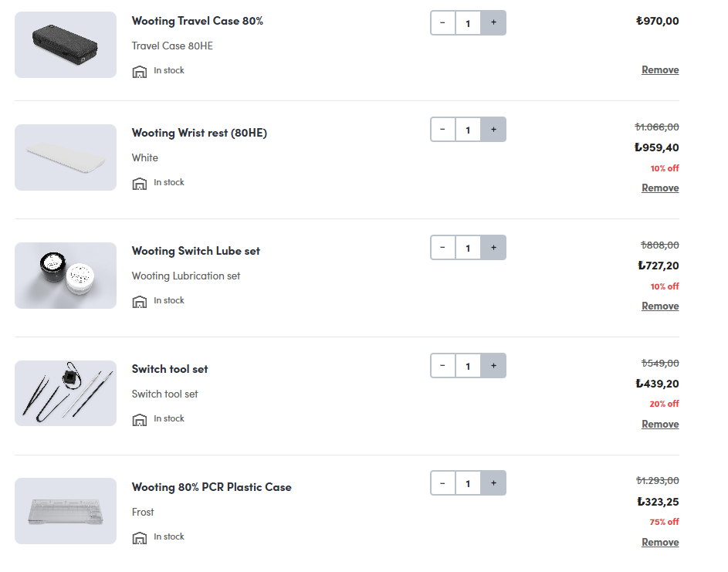
Task: Open the Travel Case product thumbnail
Action: [x=66, y=45]
